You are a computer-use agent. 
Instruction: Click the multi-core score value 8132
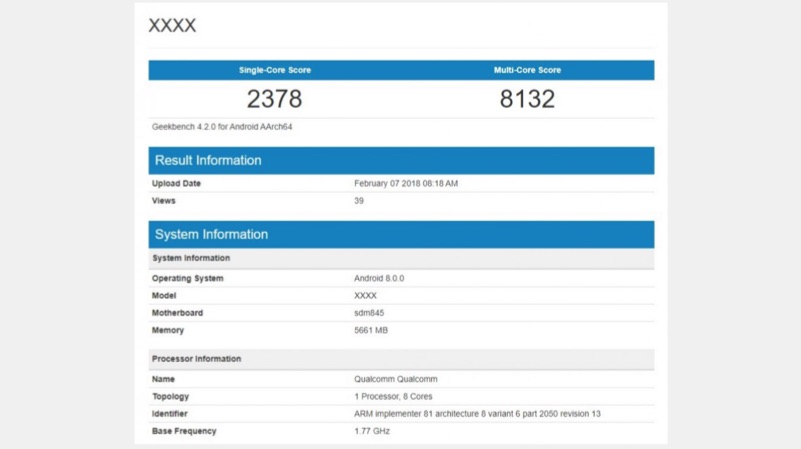point(527,99)
